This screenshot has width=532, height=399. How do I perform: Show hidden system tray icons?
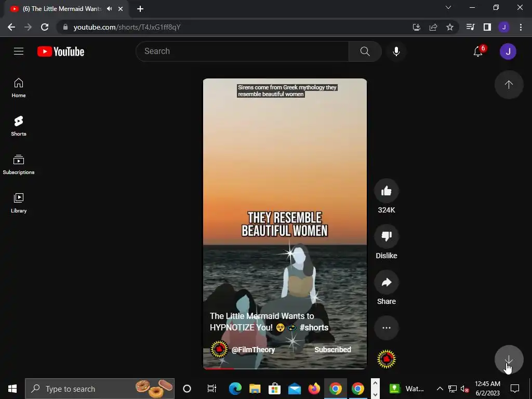(440, 389)
